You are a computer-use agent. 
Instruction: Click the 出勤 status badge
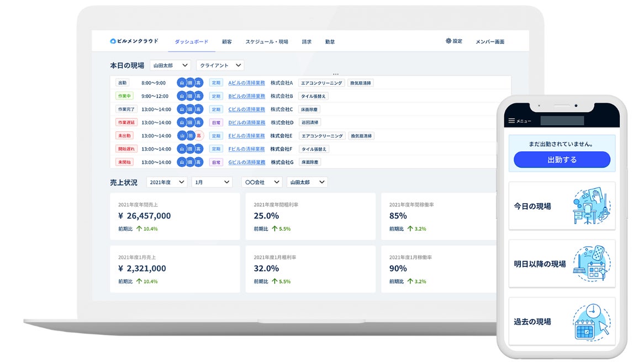click(123, 83)
